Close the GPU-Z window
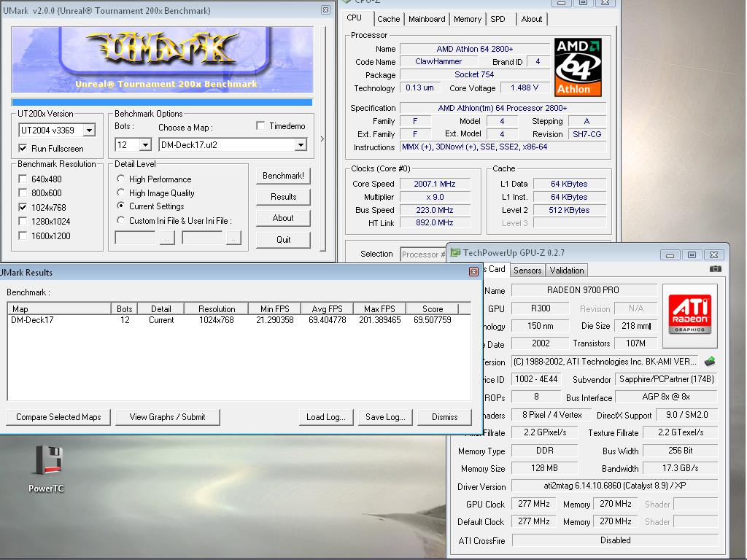This screenshot has width=747, height=560. [x=713, y=254]
